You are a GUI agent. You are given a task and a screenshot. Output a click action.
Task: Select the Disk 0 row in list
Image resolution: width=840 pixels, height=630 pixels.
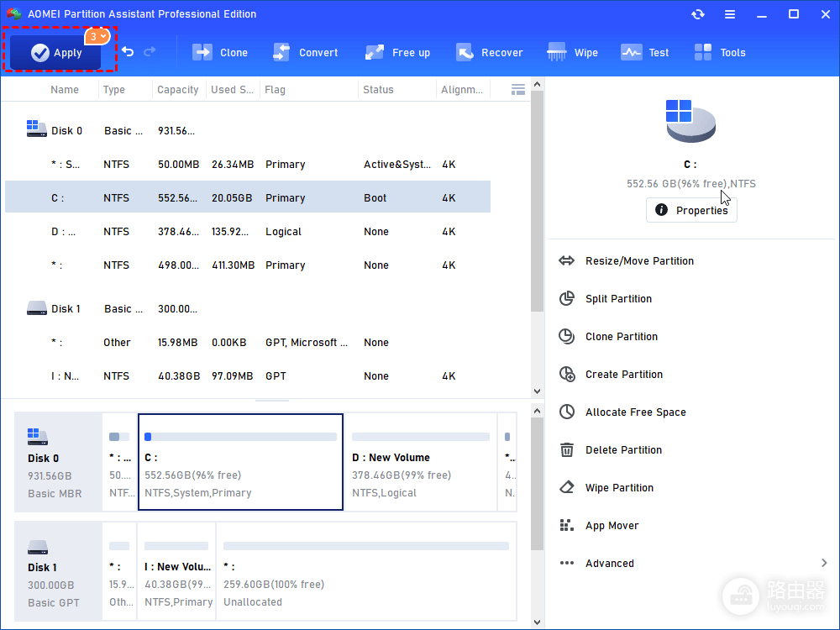click(248, 131)
